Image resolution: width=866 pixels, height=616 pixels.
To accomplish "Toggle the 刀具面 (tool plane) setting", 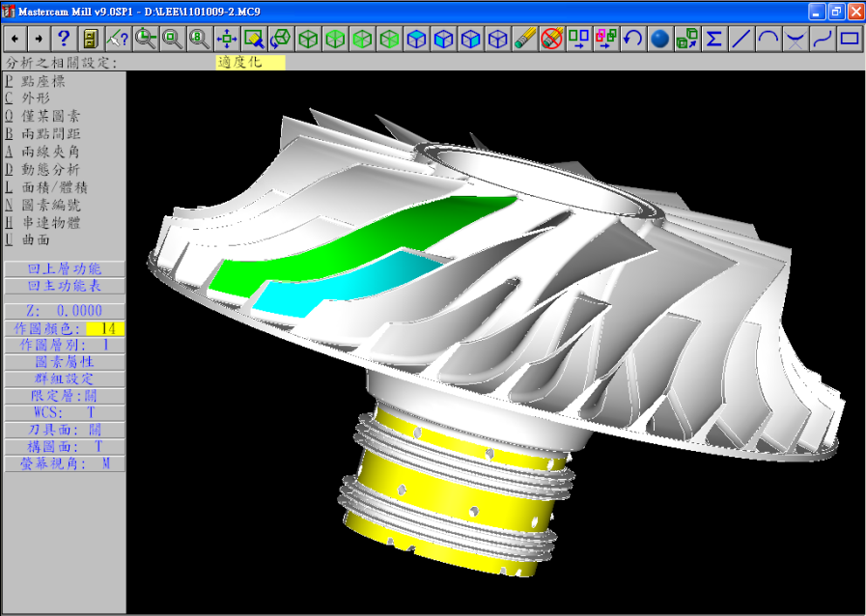I will [64, 430].
